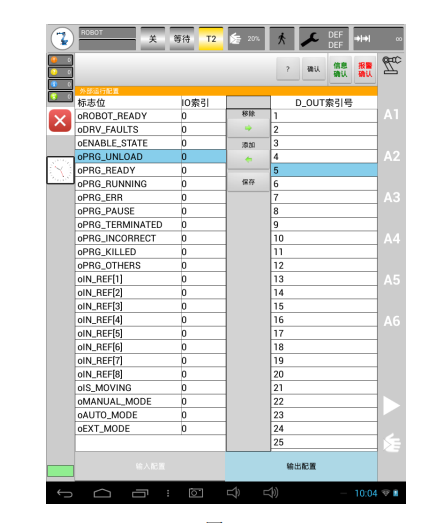Select D_OUT index number 10
Image resolution: width=443 pixels, height=523 pixels.
pos(324,238)
